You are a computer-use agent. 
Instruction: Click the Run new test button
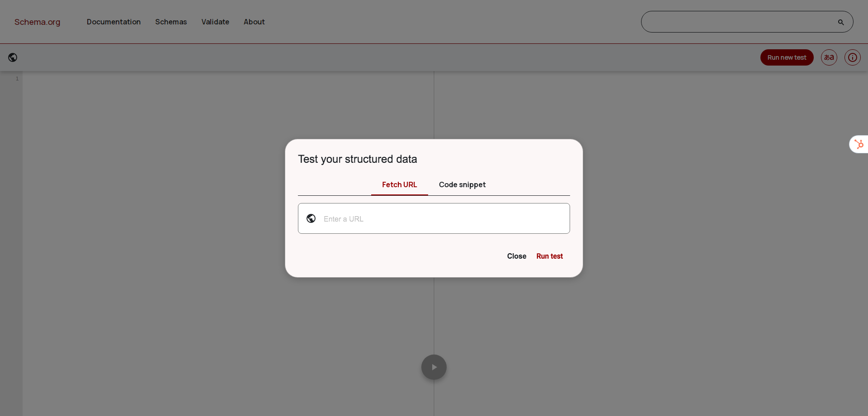[x=787, y=57]
